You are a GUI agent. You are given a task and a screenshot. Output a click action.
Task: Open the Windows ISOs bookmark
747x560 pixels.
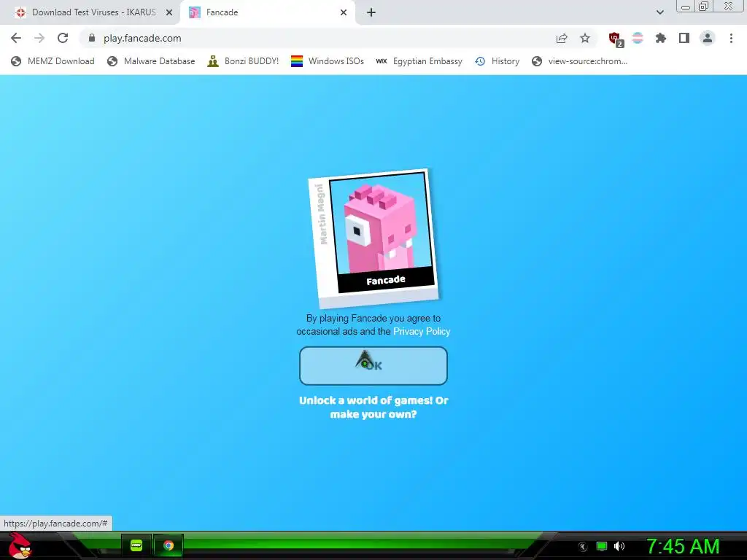[x=328, y=61]
